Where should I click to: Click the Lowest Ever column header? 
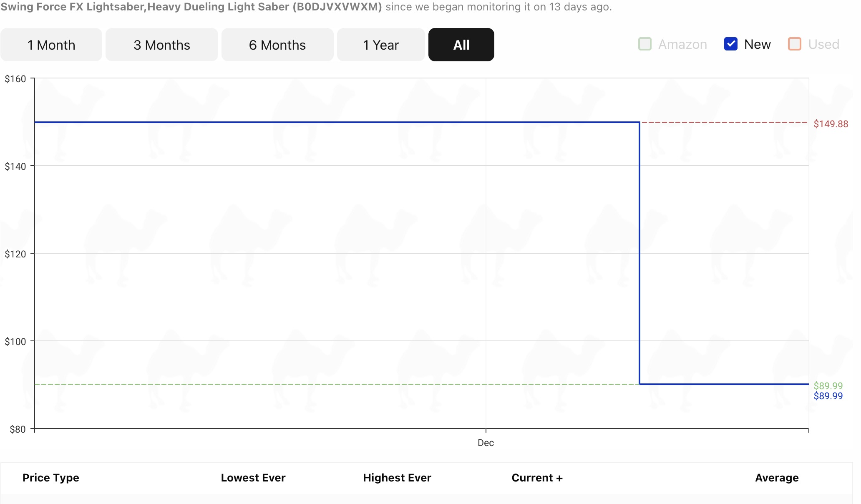pos(253,478)
